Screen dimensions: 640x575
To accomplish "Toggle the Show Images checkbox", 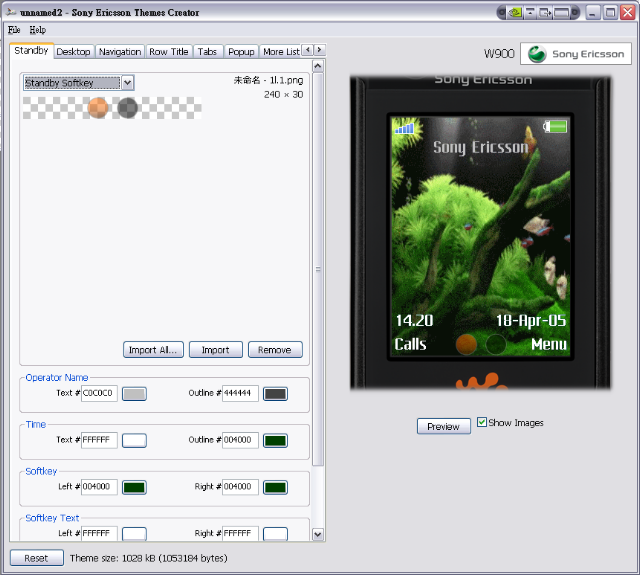I will point(482,422).
